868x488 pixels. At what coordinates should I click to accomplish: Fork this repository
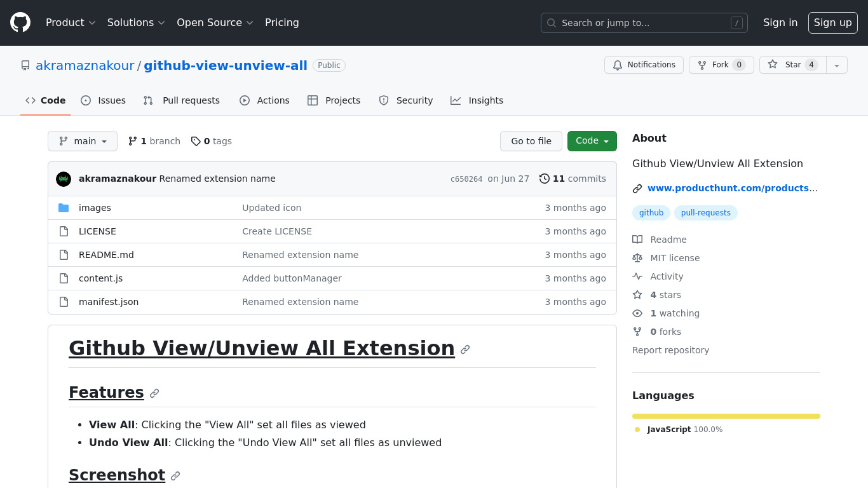(x=721, y=65)
